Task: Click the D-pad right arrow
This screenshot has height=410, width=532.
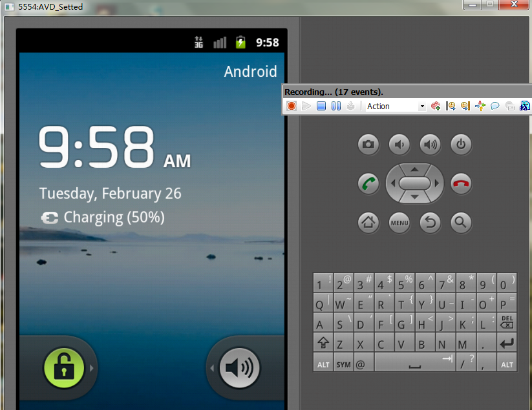Action: pos(437,183)
